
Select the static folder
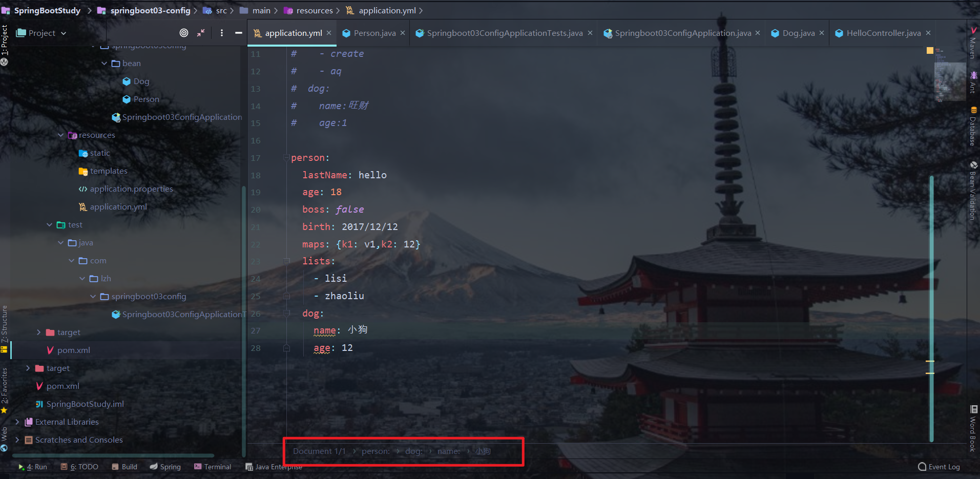[x=94, y=153]
